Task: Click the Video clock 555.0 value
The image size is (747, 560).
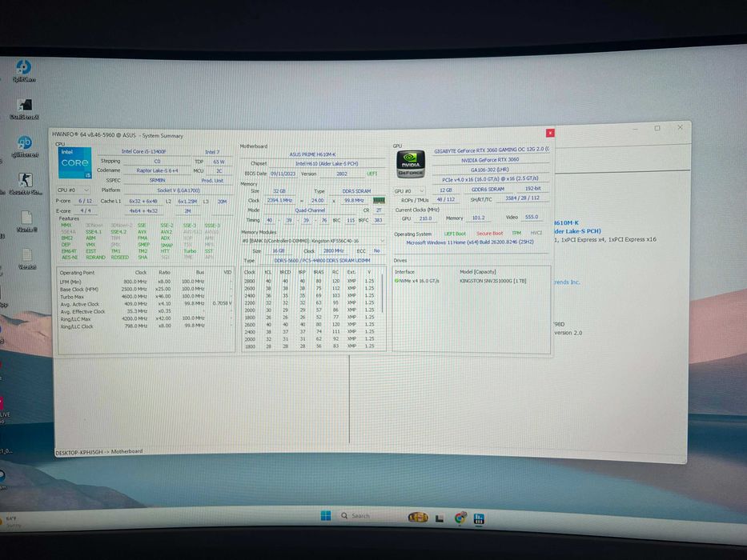Action: click(x=531, y=217)
